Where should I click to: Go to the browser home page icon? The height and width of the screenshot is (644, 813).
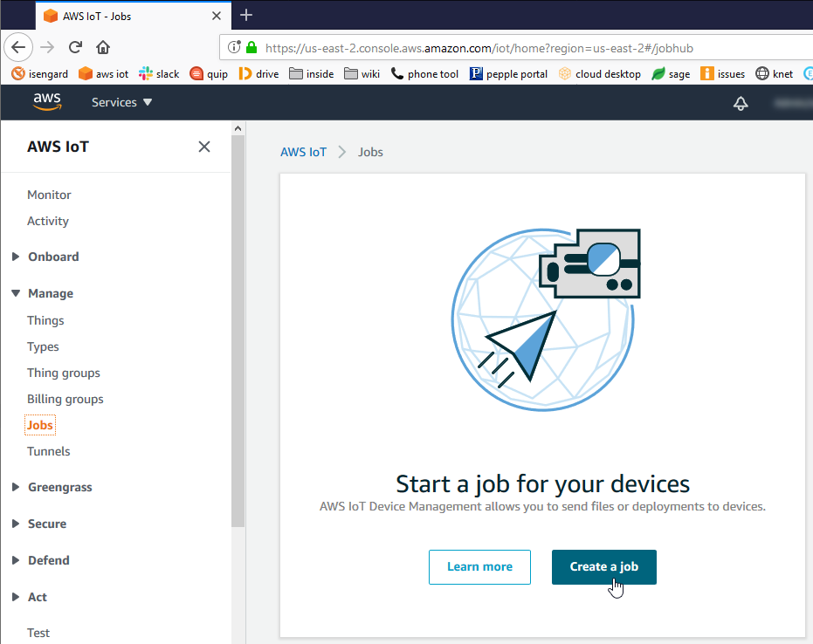[x=103, y=48]
